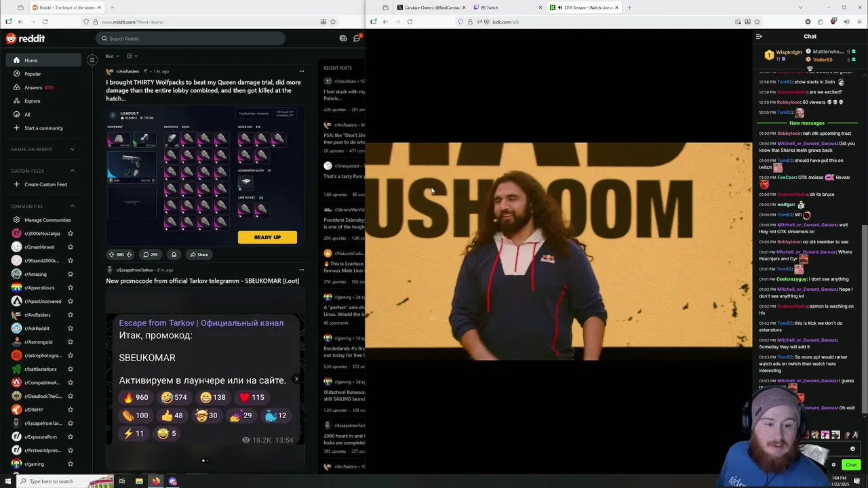Select the Reddit browser tab
868x488 pixels.
[66, 7]
